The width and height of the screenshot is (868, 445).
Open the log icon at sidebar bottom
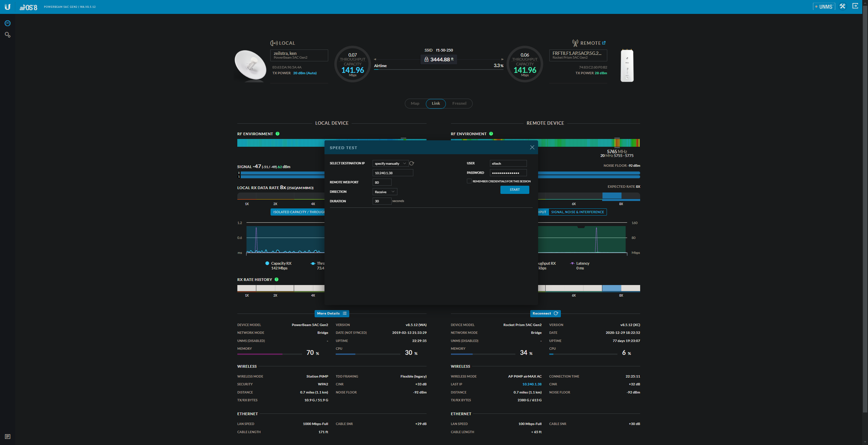pos(7,437)
